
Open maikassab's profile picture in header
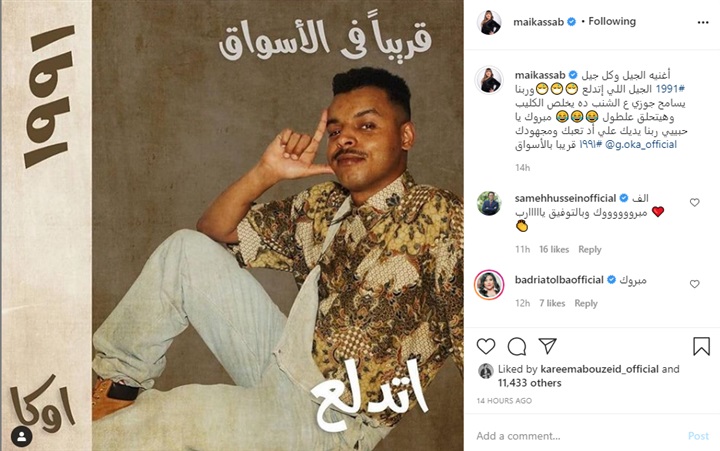489,22
